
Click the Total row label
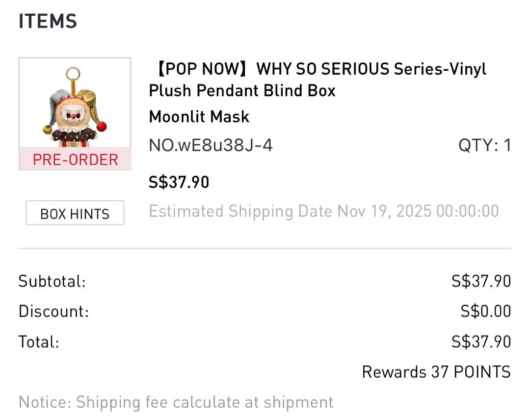36,341
